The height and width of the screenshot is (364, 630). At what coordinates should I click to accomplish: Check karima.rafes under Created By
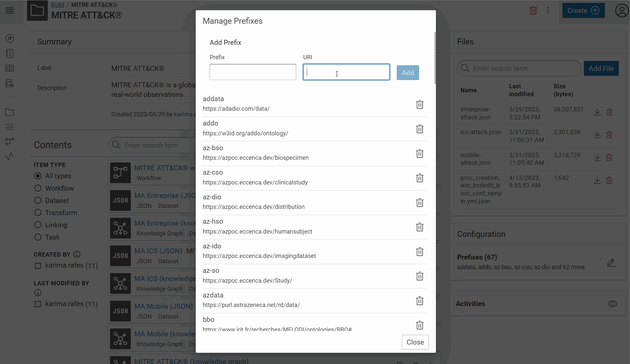38,266
